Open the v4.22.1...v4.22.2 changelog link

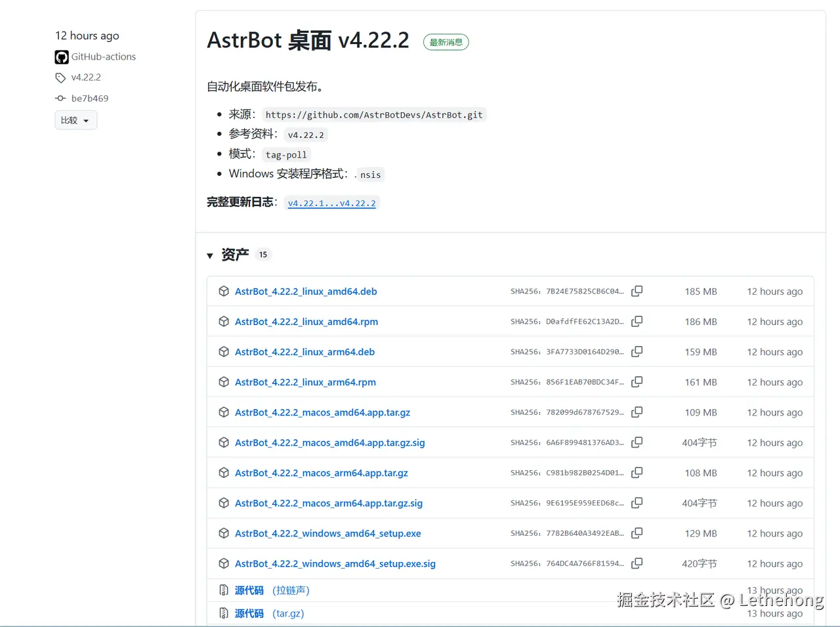point(332,203)
